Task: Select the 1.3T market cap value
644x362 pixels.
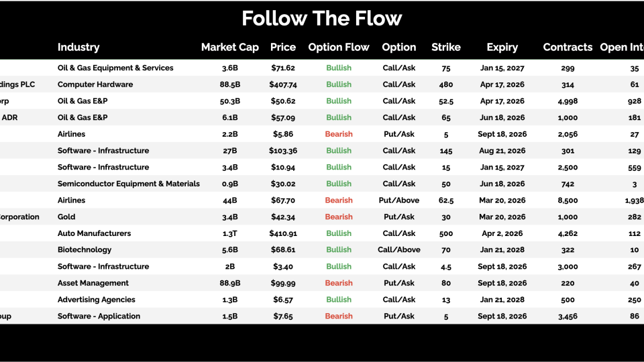Action: click(x=230, y=233)
